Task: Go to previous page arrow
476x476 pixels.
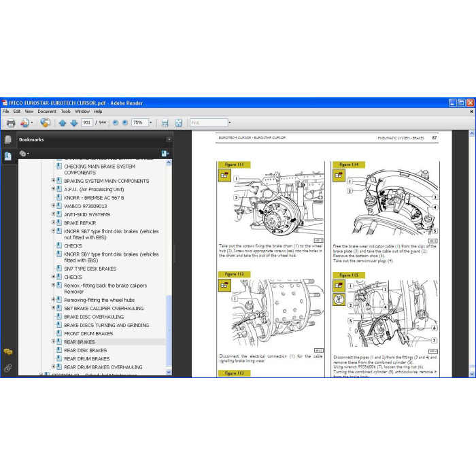Action: (x=63, y=122)
